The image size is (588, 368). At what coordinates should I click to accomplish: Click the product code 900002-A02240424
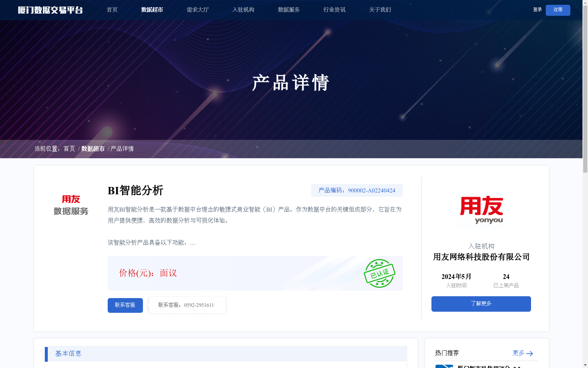click(372, 191)
